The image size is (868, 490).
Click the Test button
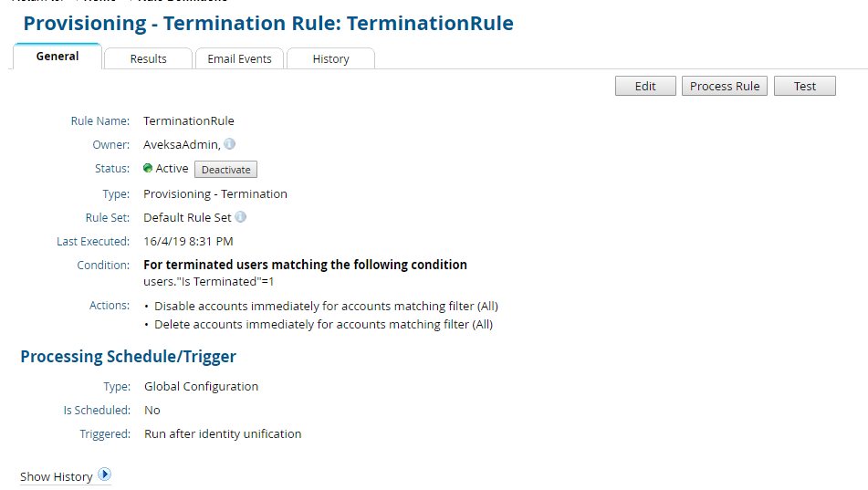coord(804,86)
